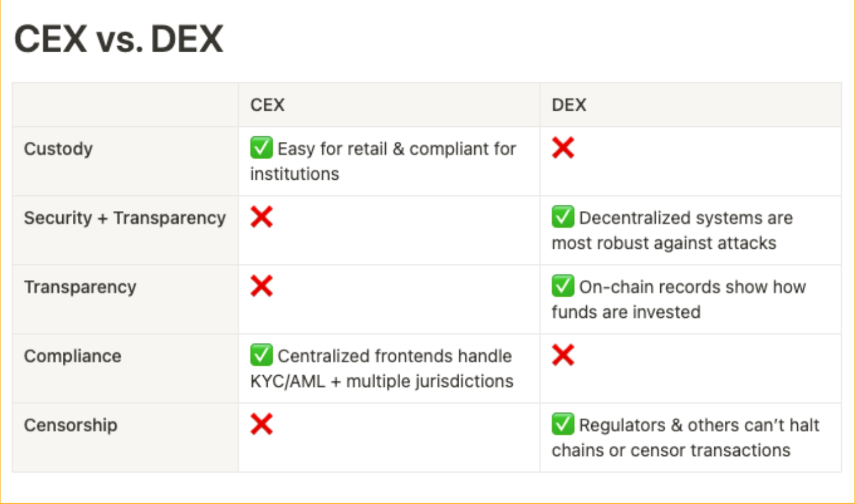This screenshot has height=504, width=855.
Task: Click green checkmark beside Centralized frontends text
Action: (x=261, y=356)
